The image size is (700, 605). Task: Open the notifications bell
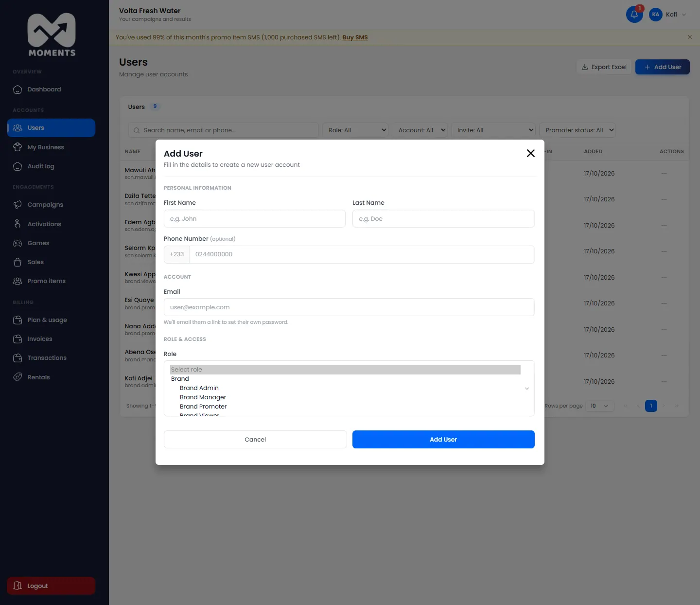pyautogui.click(x=634, y=15)
